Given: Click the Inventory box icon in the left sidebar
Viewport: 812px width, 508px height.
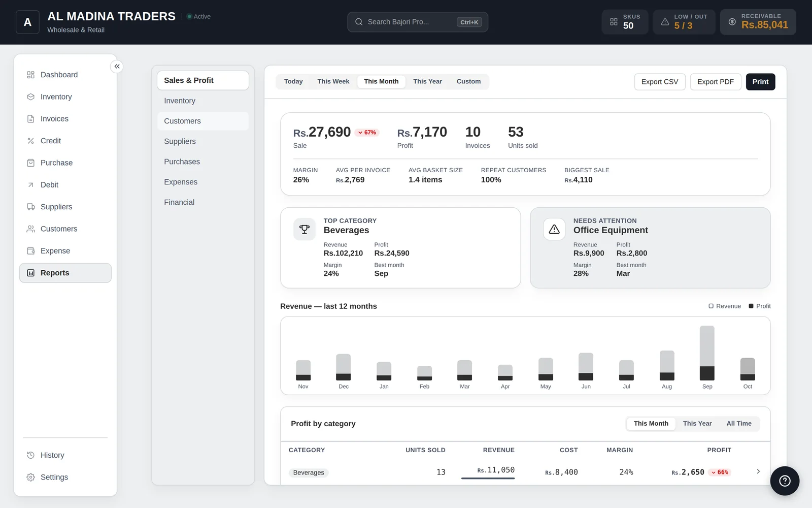Looking at the screenshot, I should 30,97.
